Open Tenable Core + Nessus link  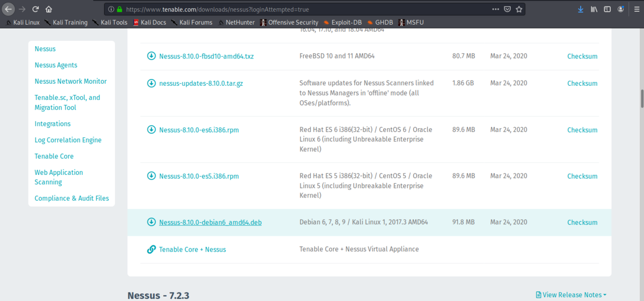(x=193, y=249)
